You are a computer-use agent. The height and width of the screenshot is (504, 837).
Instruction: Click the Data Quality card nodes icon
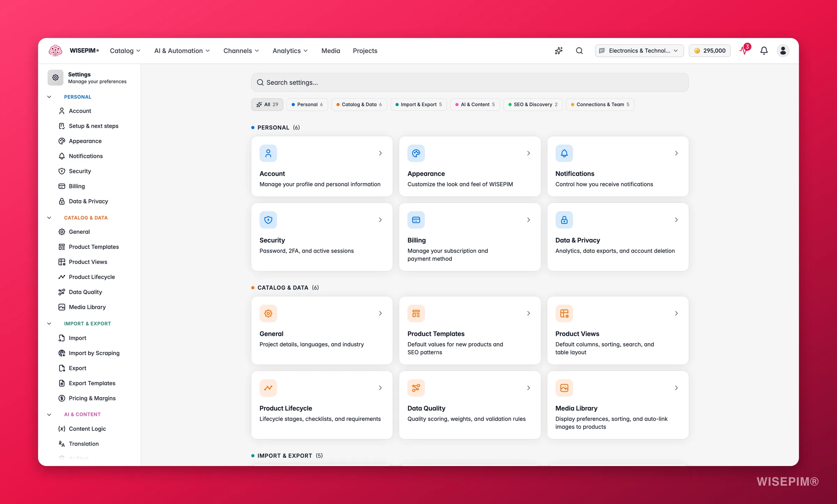tap(416, 388)
